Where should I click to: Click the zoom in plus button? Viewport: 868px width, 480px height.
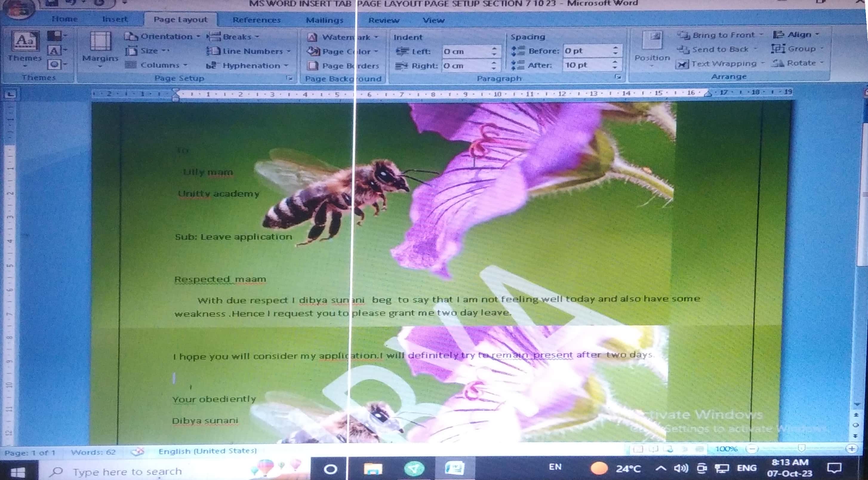(852, 449)
